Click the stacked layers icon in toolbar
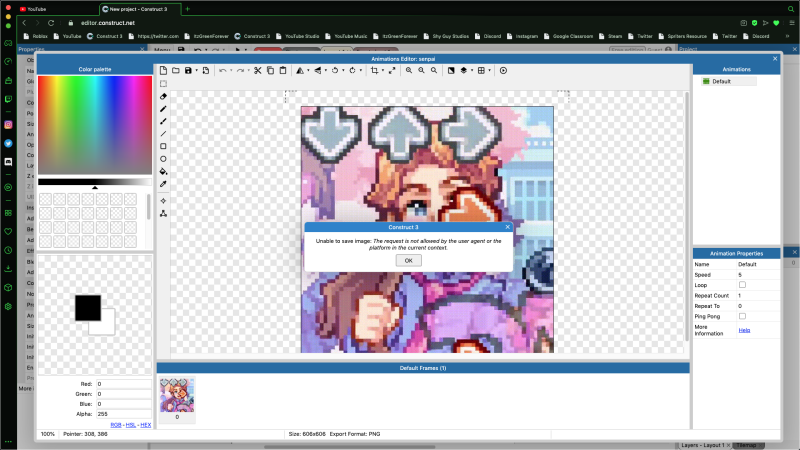Image resolution: width=800 pixels, height=450 pixels. click(464, 70)
